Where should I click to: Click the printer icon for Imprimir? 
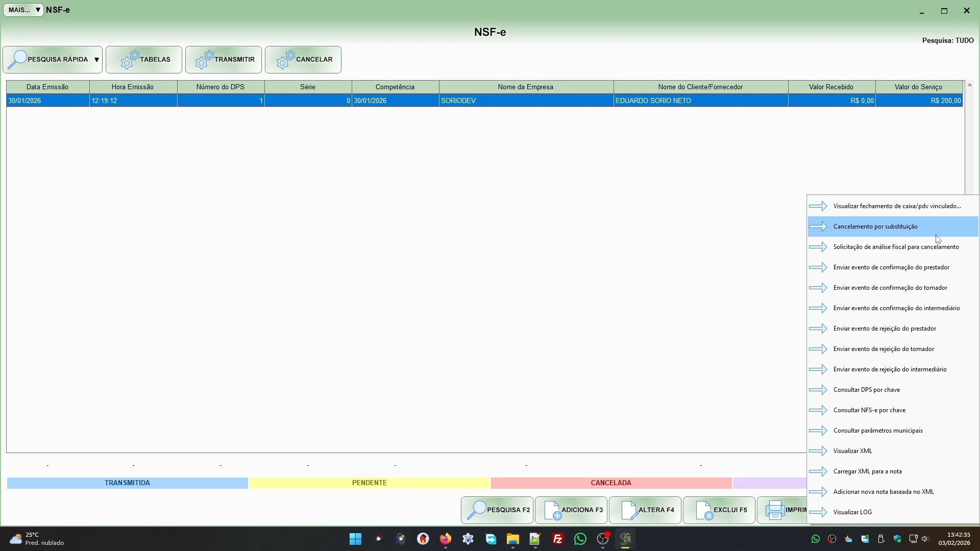point(775,510)
